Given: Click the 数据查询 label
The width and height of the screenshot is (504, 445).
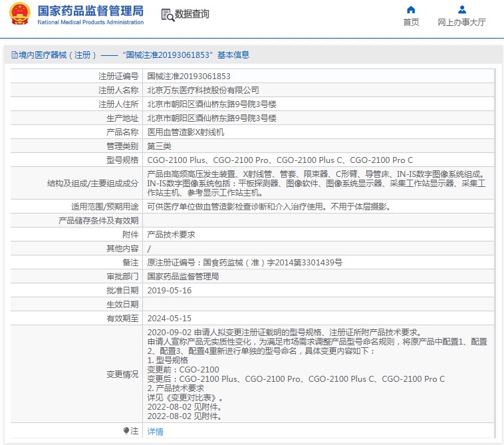Looking at the screenshot, I should click(x=192, y=14).
